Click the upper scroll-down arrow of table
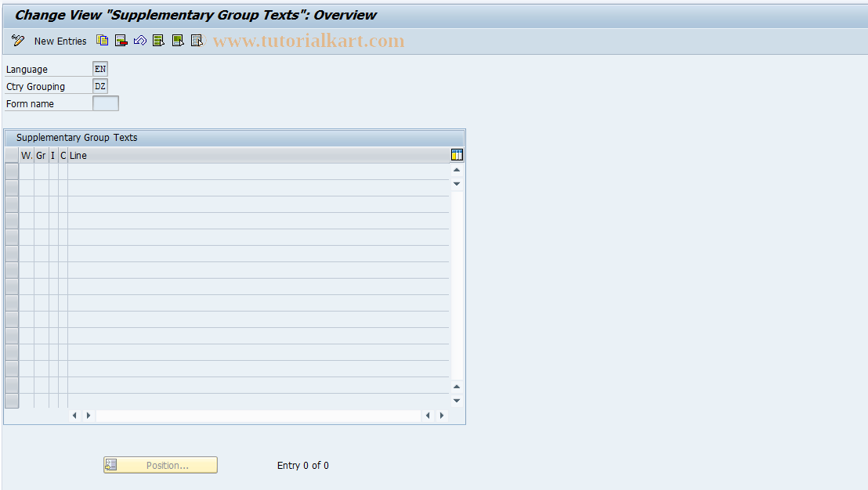 coord(457,184)
